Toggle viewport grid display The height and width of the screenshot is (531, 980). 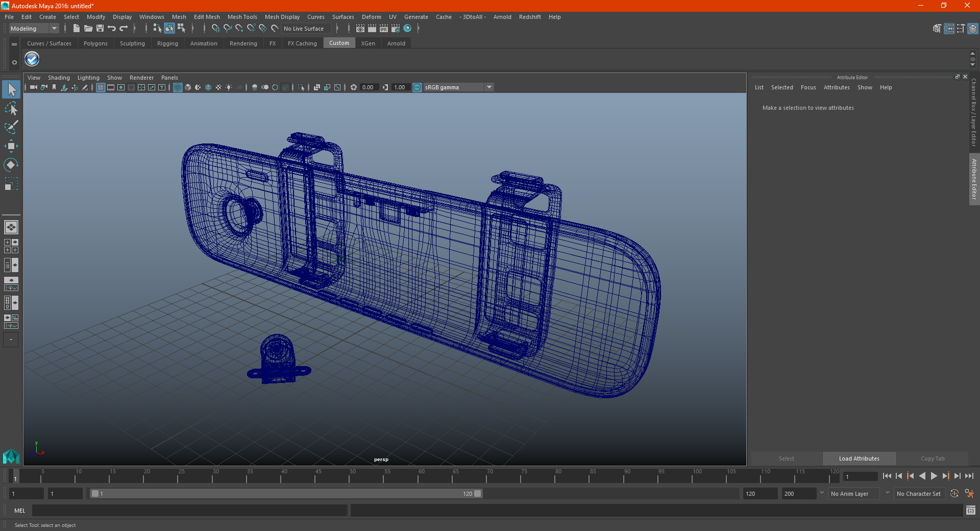pos(101,87)
